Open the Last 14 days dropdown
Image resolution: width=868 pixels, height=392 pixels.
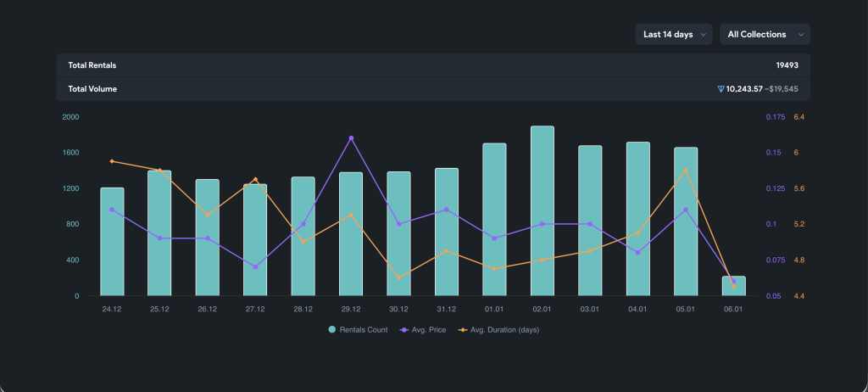click(x=674, y=35)
